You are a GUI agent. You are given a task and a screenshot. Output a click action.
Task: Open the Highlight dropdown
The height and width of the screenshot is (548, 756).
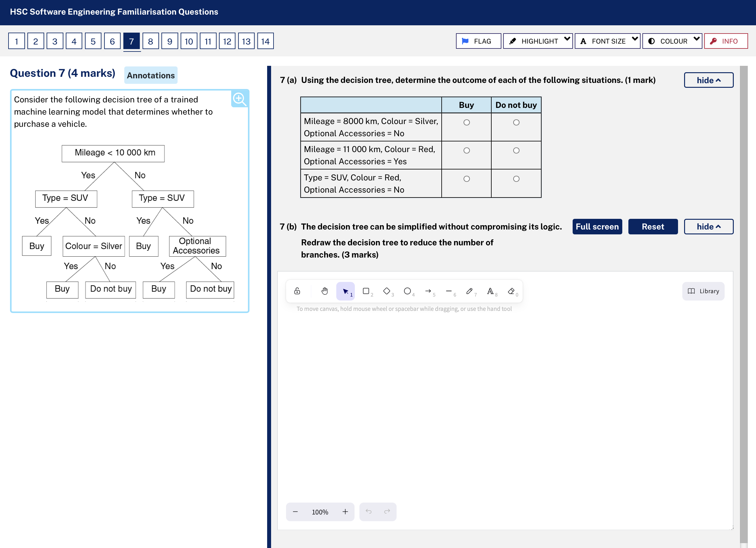[538, 41]
